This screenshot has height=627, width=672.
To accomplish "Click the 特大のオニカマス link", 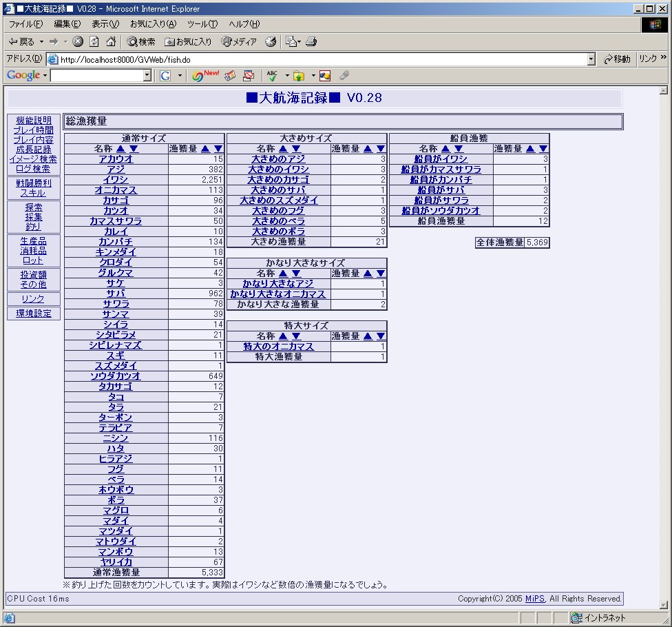I will point(279,347).
